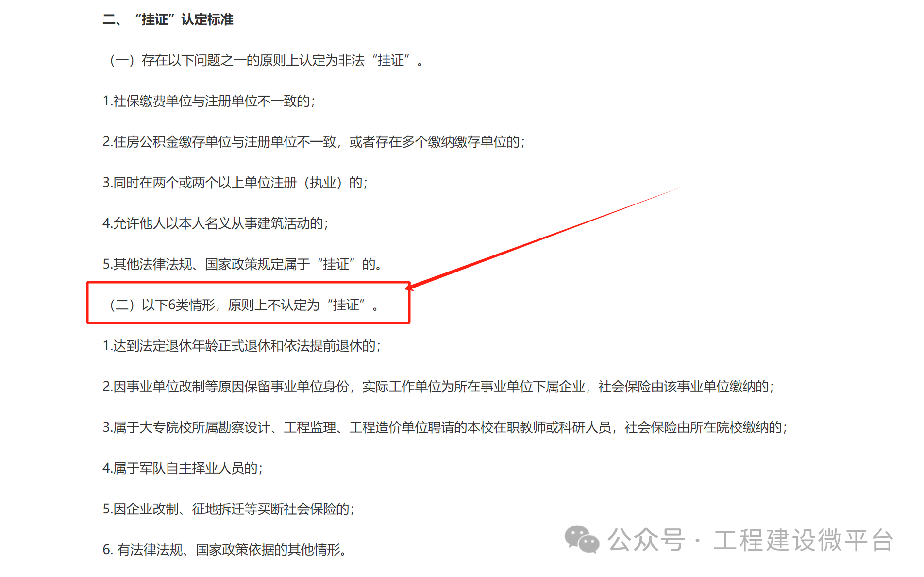This screenshot has width=924, height=577.
Task: Click the line 2.住房公积金缴存单位与注册单位不一致
Action: (x=314, y=142)
